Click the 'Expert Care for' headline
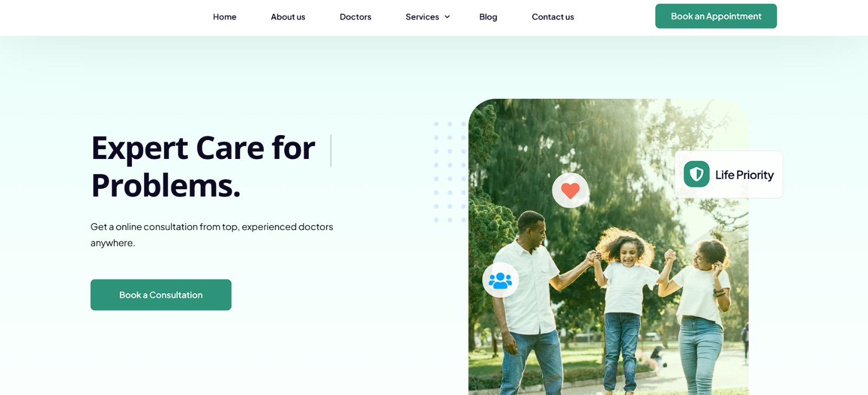Screen dimensions: 868x395 tap(203, 148)
